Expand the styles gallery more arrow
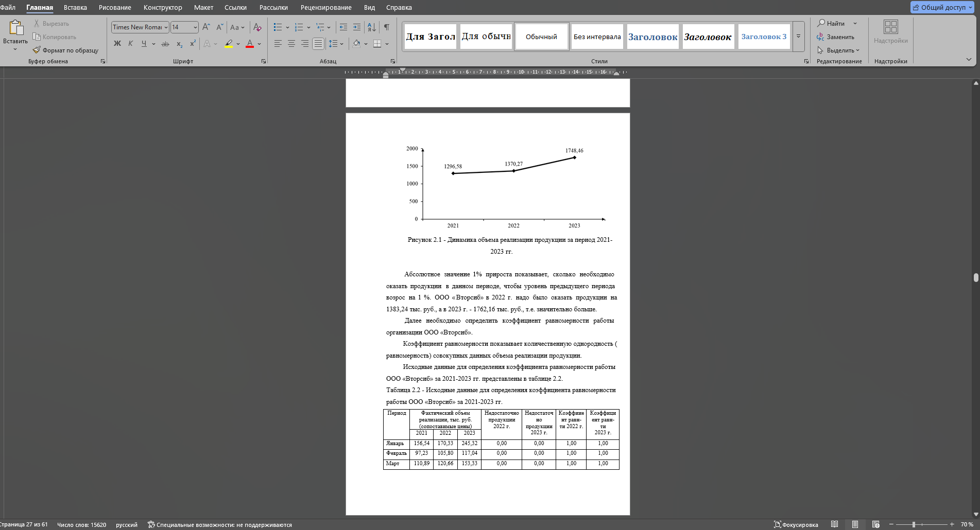Screen dimensions: 980x530 [x=799, y=37]
